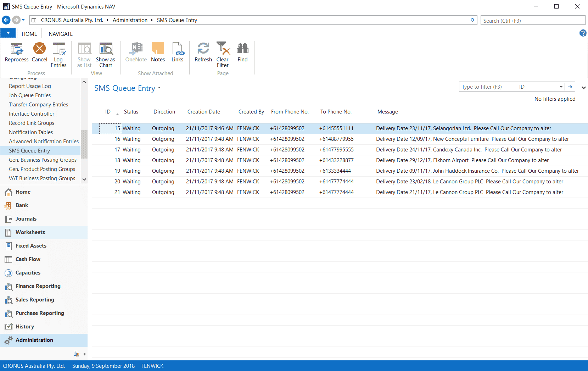Viewport: 588px width, 371px height.
Task: Click To Phone No. +6133334444
Action: coord(335,171)
